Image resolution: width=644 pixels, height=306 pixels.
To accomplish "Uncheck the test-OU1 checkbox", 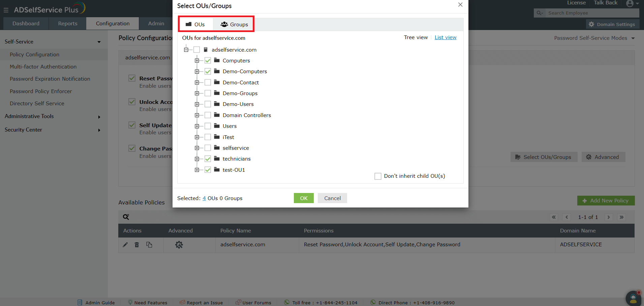I will tap(208, 170).
